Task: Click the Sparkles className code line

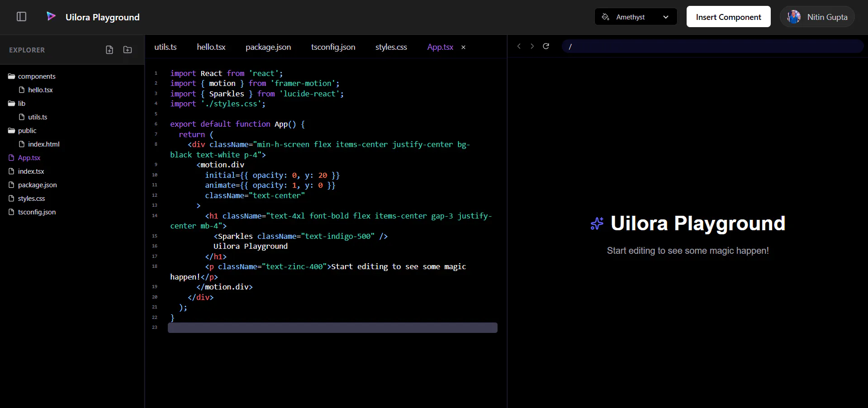Action: point(301,236)
